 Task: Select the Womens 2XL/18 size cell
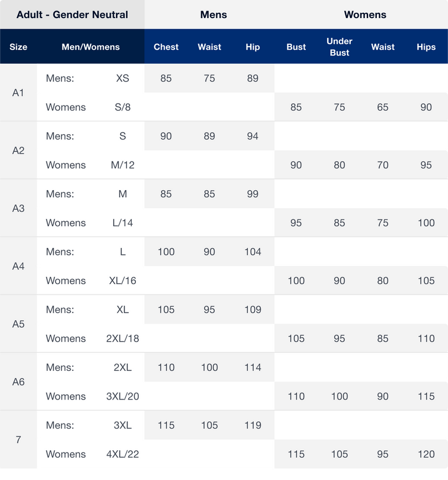123,338
